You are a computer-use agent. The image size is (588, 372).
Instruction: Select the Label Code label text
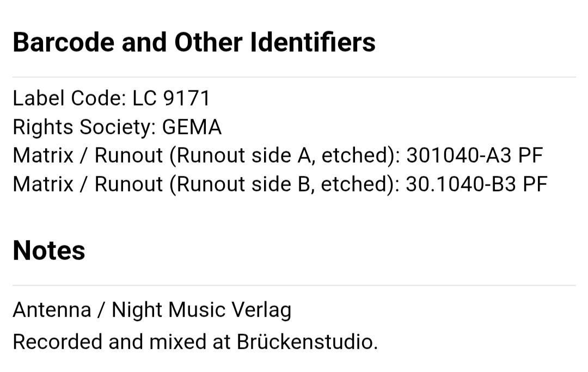click(69, 98)
